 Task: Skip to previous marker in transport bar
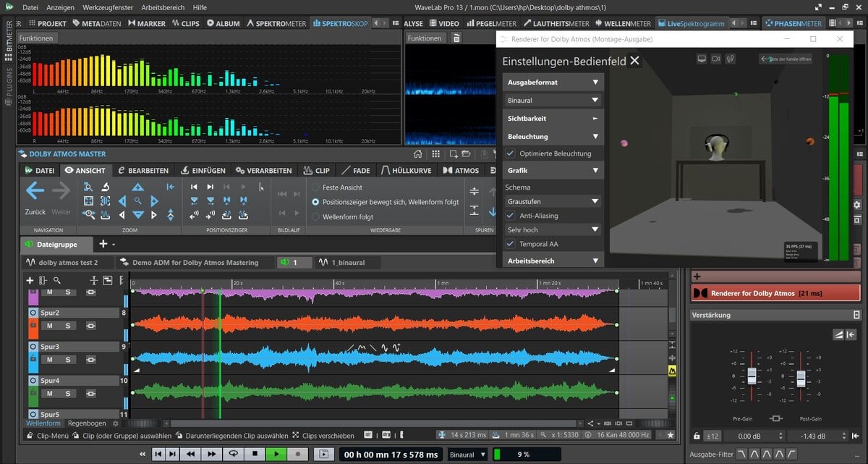[158, 454]
